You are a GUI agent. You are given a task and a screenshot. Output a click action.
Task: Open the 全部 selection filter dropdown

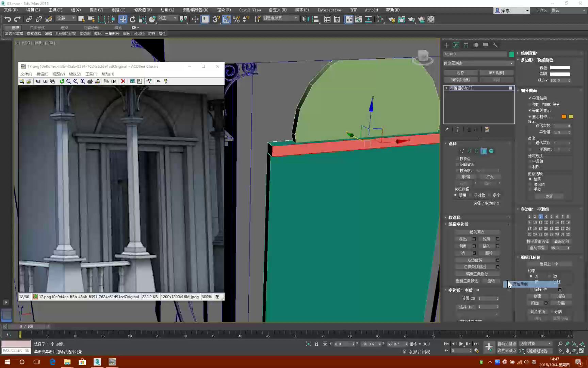coord(66,18)
